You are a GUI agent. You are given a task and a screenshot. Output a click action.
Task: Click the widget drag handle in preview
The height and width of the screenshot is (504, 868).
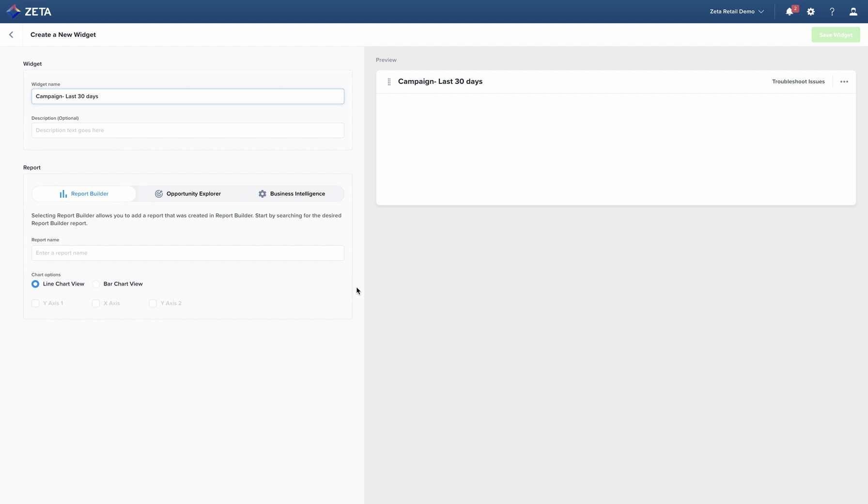[389, 82]
